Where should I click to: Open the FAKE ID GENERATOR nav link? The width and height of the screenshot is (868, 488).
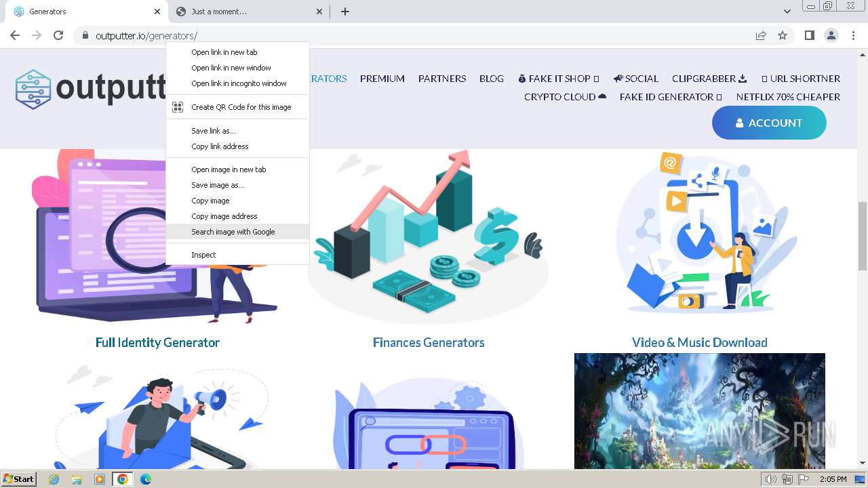[671, 97]
